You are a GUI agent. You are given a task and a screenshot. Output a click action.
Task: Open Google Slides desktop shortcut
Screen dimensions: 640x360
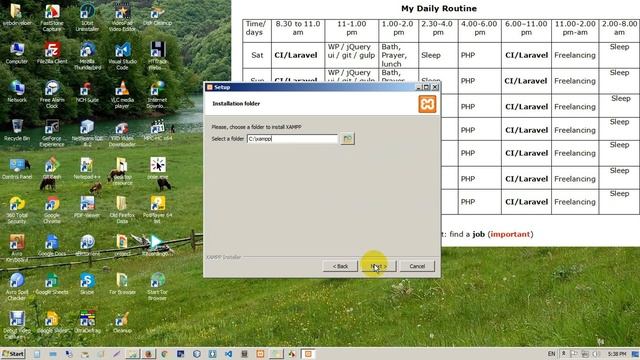pyautogui.click(x=52, y=322)
